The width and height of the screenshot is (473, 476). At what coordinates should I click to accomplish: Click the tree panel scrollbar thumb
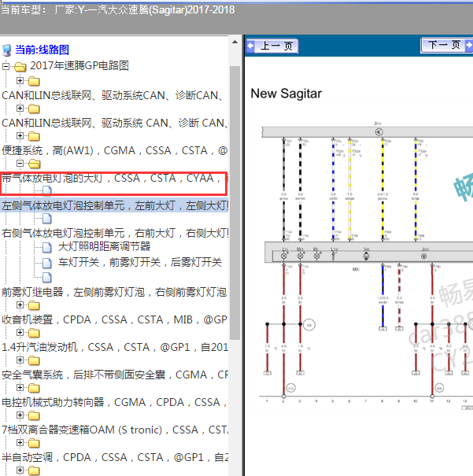click(235, 202)
